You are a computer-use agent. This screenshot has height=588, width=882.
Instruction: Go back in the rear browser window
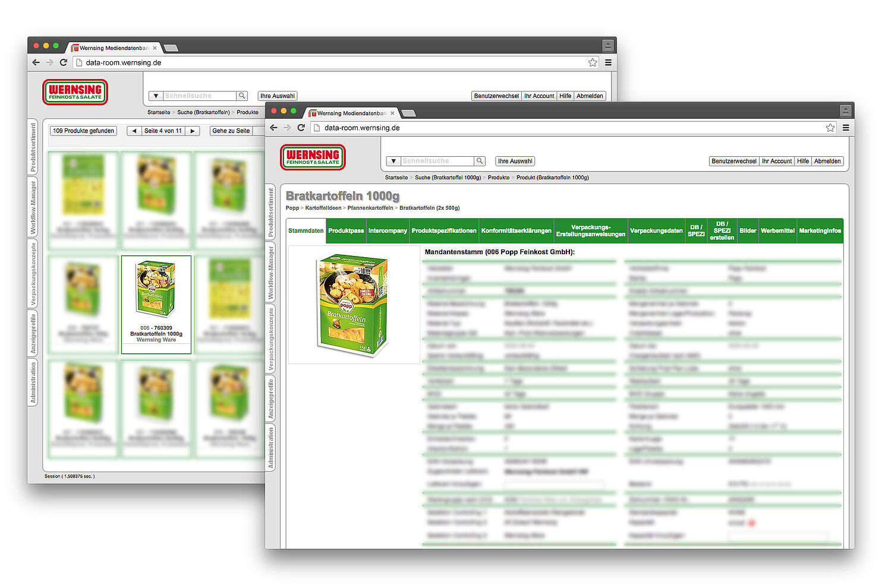point(36,62)
